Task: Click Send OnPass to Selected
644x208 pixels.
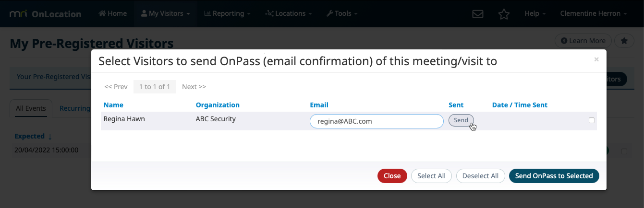Action: [554, 176]
